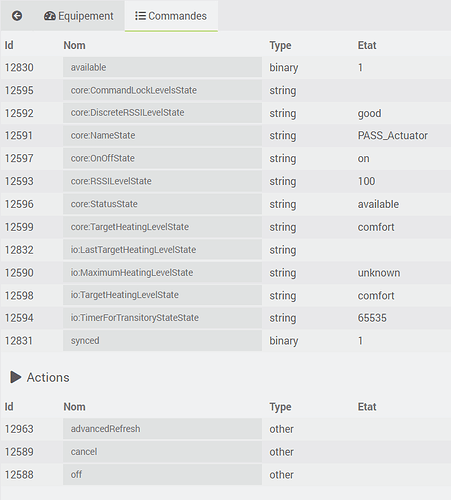The image size is (451, 500).
Task: Click 'other' type in the advancedRefresh row
Action: point(282,429)
